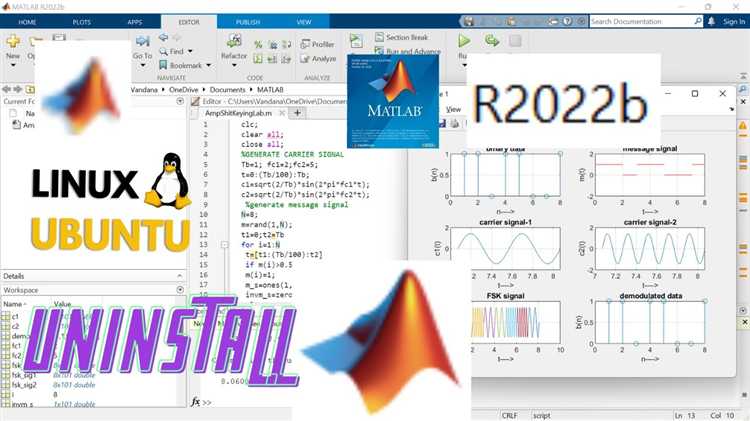Screen dimensions: 750x421
Task: Click the Name column header in Workspace
Action: 14,304
